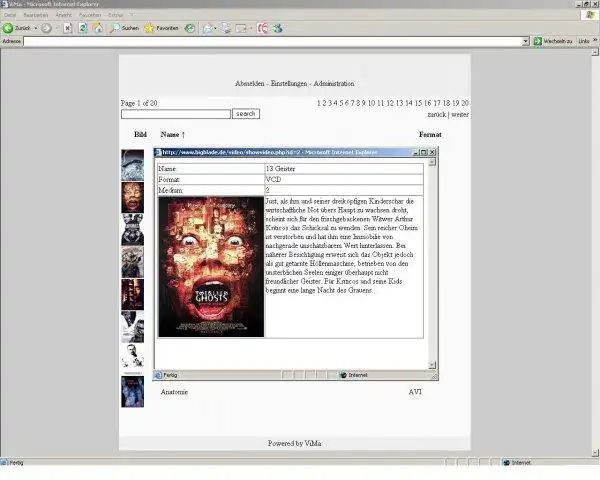Image resolution: width=600 pixels, height=480 pixels.
Task: Click the popup scrollbar down arrow
Action: click(432, 365)
